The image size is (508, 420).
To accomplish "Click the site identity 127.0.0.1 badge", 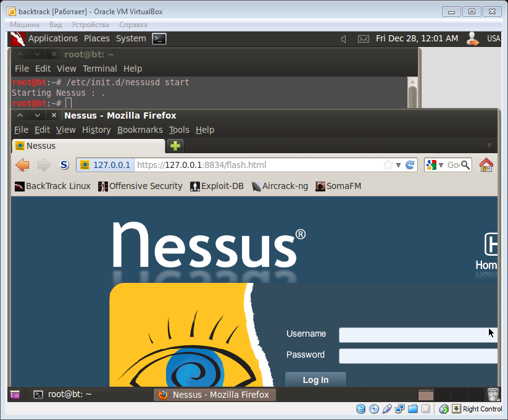I will tap(106, 165).
